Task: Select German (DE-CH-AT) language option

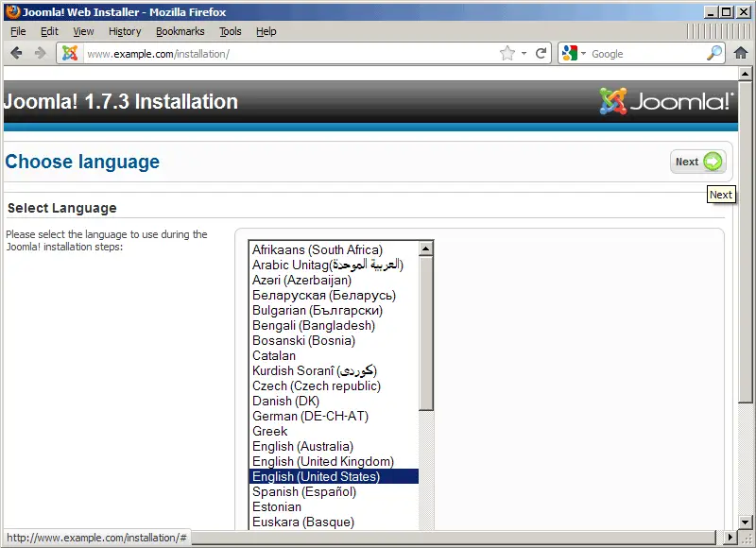Action: pos(334,416)
